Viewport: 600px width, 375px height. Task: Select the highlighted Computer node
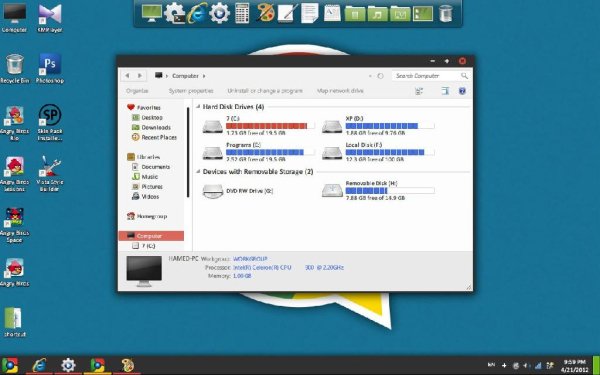[x=151, y=236]
